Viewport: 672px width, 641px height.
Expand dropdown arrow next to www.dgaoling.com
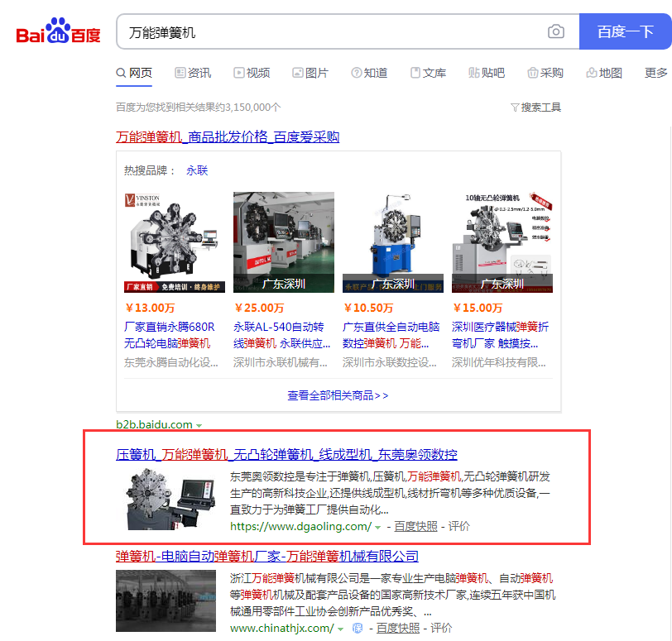[x=378, y=527]
